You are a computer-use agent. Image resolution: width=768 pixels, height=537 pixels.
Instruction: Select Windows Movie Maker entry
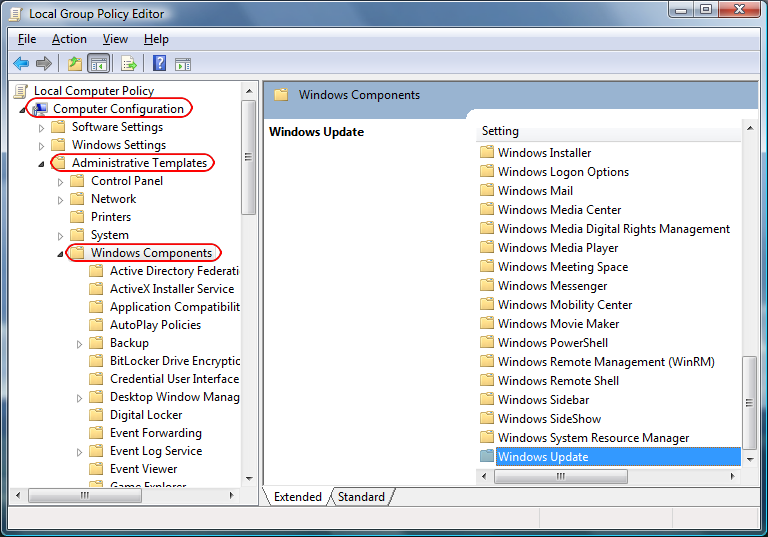(558, 324)
